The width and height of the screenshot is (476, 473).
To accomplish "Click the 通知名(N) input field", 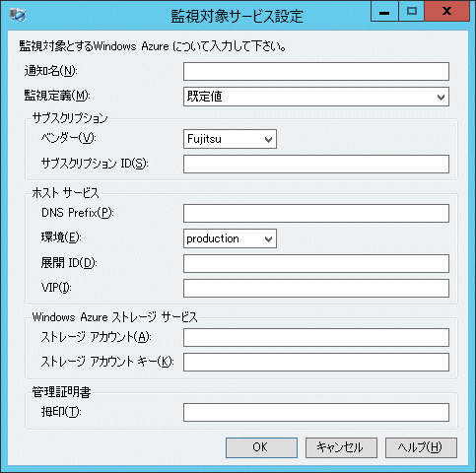I will (316, 72).
